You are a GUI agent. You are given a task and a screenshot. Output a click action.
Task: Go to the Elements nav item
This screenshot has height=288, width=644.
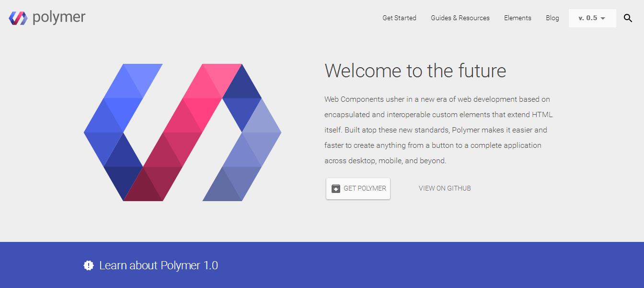pos(517,18)
